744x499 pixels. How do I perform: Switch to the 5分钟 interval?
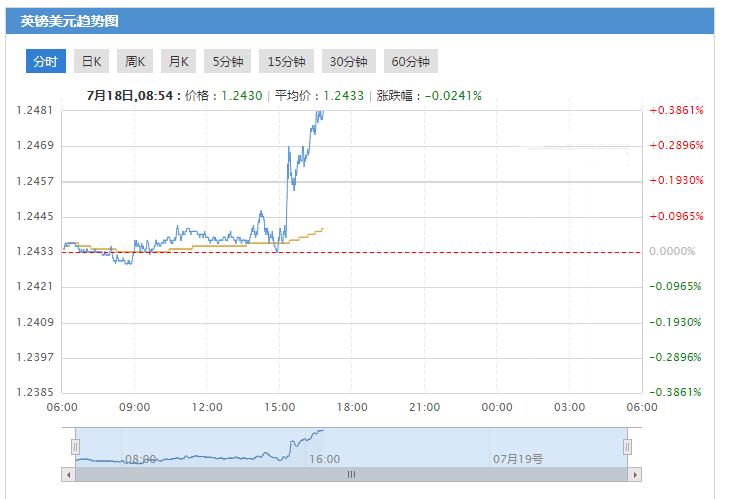[228, 61]
